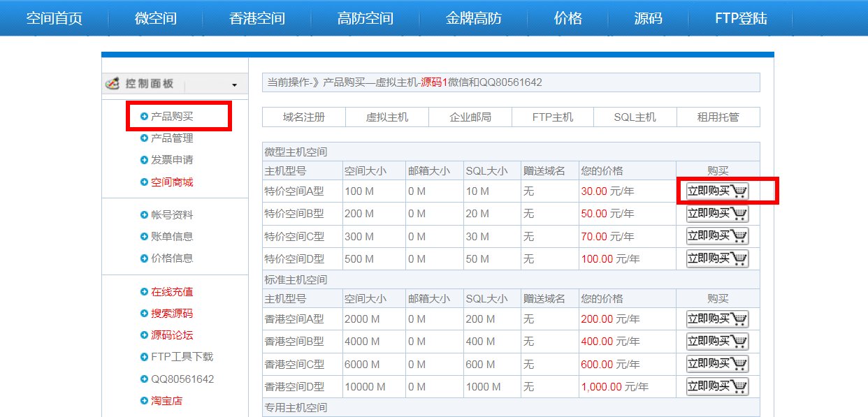Image resolution: width=868 pixels, height=417 pixels.
Task: Order 香港空间C型 via cart button
Action: (x=717, y=364)
